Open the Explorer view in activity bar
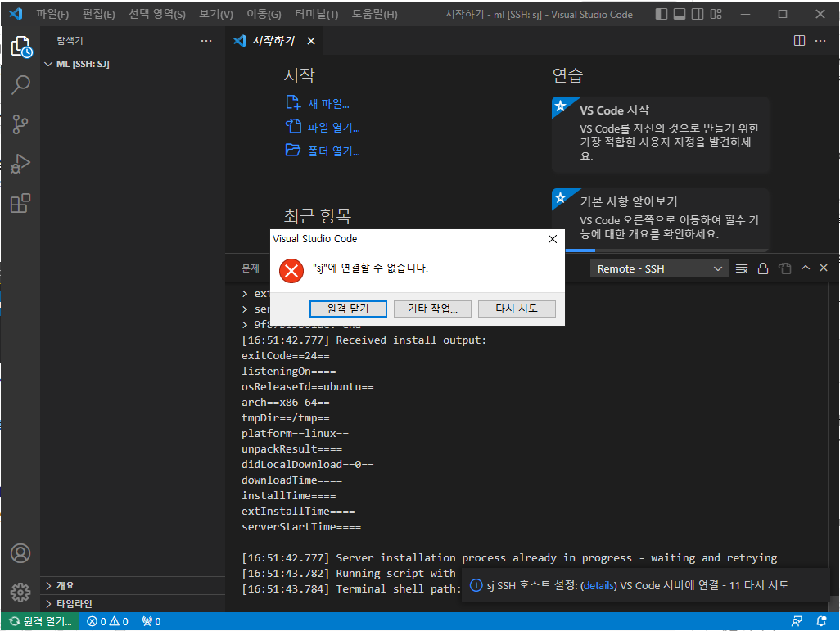 (x=21, y=47)
